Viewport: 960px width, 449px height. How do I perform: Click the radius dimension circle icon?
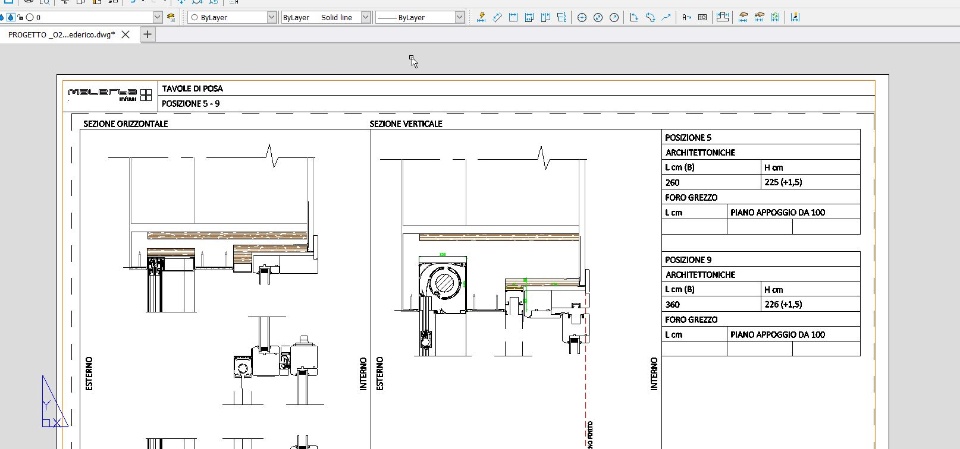(582, 17)
